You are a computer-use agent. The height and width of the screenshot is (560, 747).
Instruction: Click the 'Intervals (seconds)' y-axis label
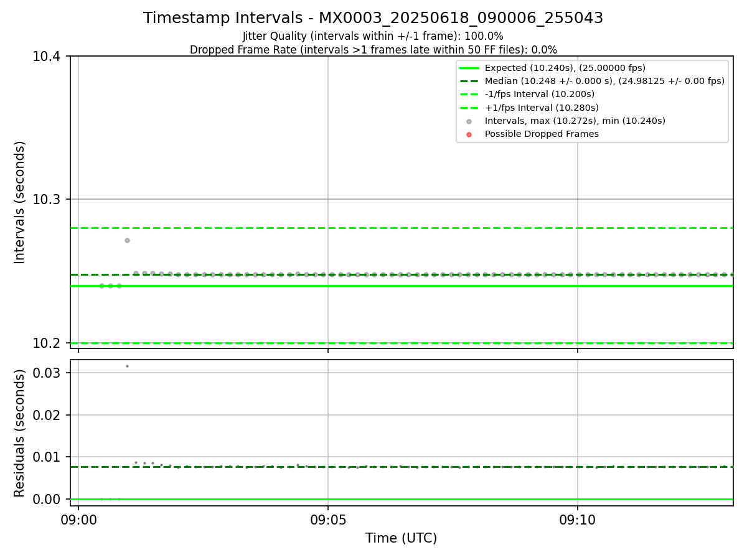coord(20,202)
